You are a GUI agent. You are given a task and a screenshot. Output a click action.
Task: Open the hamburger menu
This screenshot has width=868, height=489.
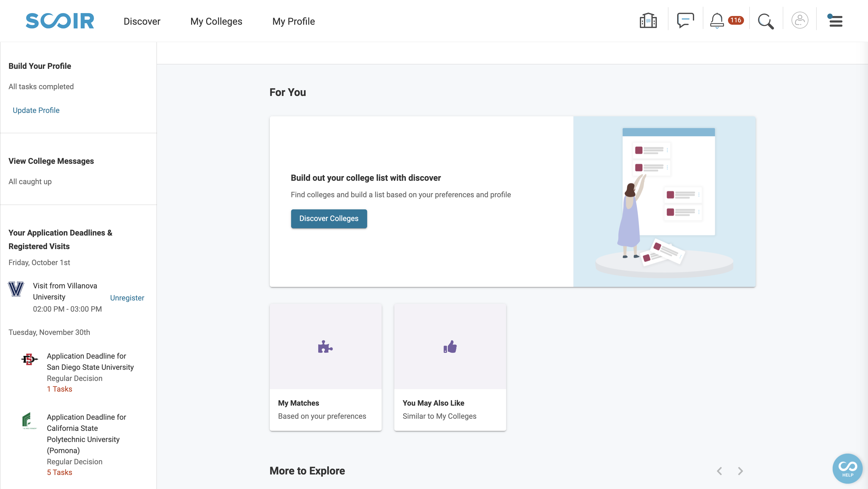point(835,21)
